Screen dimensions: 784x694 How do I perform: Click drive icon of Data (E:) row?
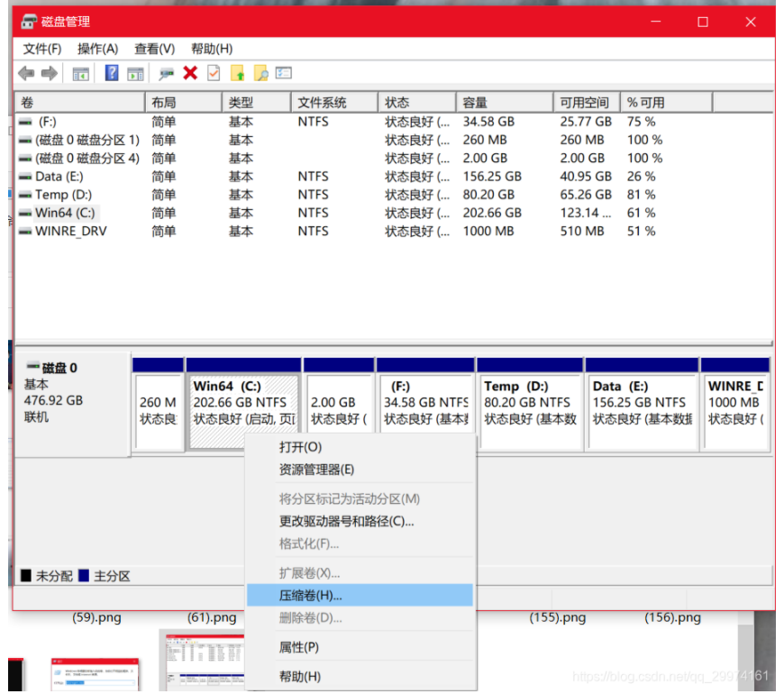pyautogui.click(x=25, y=177)
